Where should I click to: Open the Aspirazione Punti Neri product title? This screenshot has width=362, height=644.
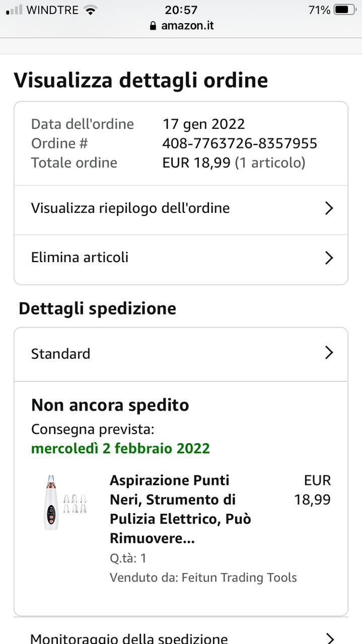click(x=180, y=509)
